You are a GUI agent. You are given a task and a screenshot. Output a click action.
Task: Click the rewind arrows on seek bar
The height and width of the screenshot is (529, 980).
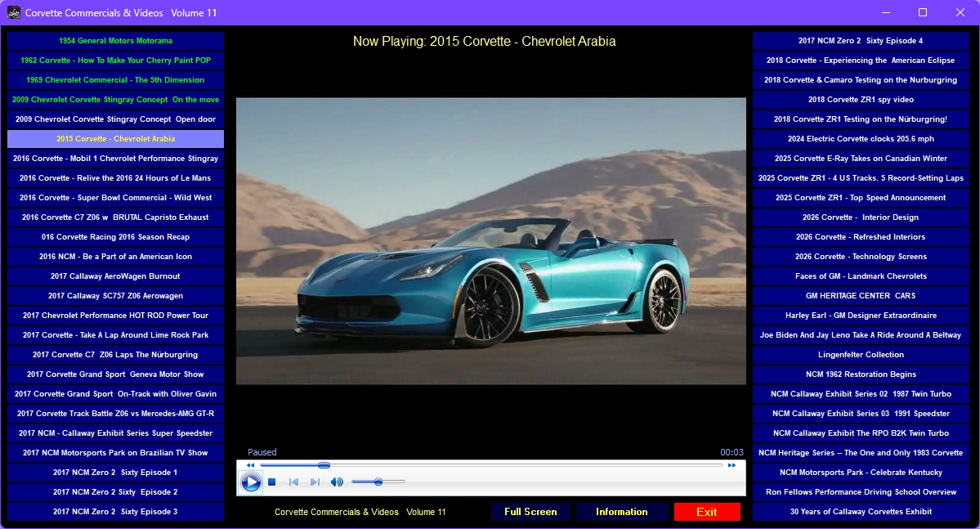click(251, 465)
